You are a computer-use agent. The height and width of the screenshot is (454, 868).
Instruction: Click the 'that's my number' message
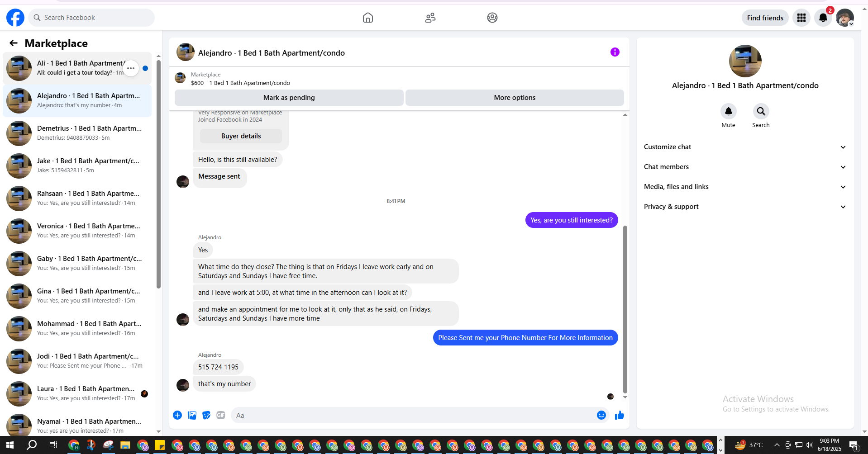pyautogui.click(x=224, y=384)
